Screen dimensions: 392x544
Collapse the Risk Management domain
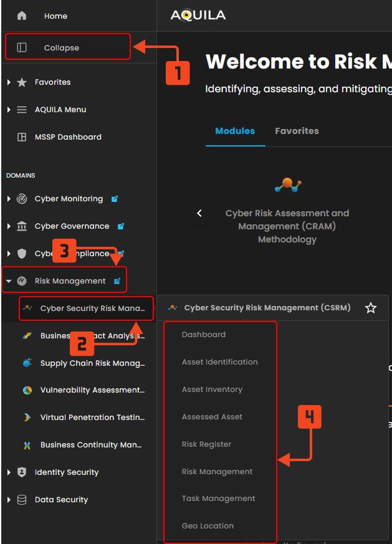pos(9,281)
